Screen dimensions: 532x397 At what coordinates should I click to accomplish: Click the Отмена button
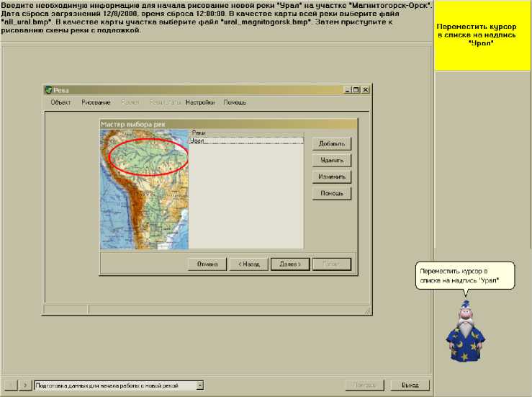[x=207, y=264]
